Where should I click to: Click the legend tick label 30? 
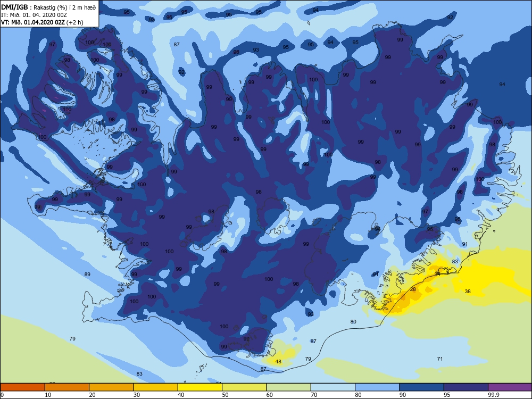click(x=137, y=395)
